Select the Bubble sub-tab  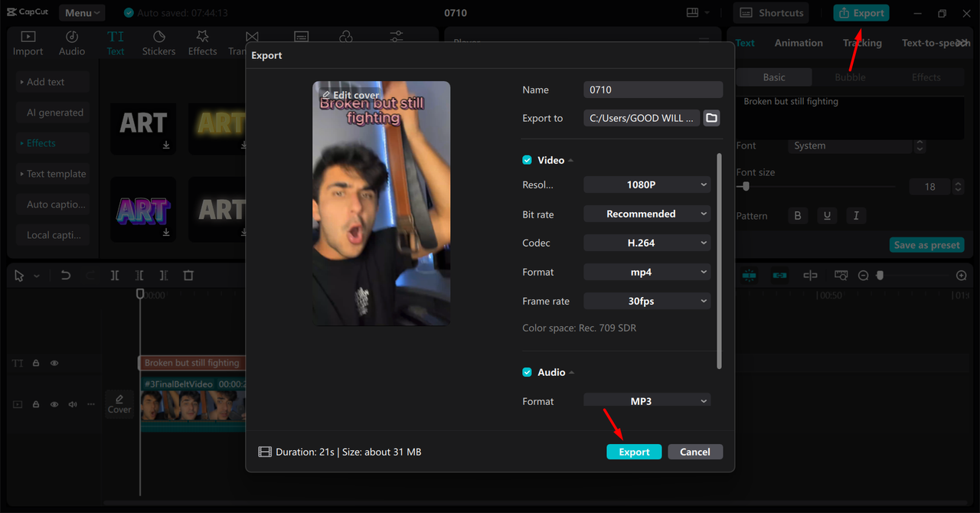coord(850,77)
